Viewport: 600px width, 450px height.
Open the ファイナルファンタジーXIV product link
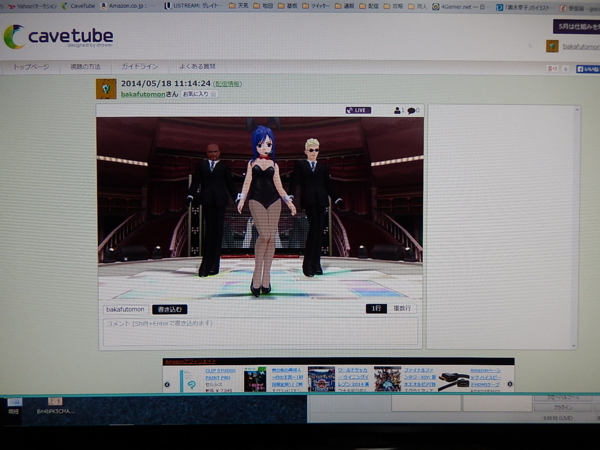(x=420, y=377)
